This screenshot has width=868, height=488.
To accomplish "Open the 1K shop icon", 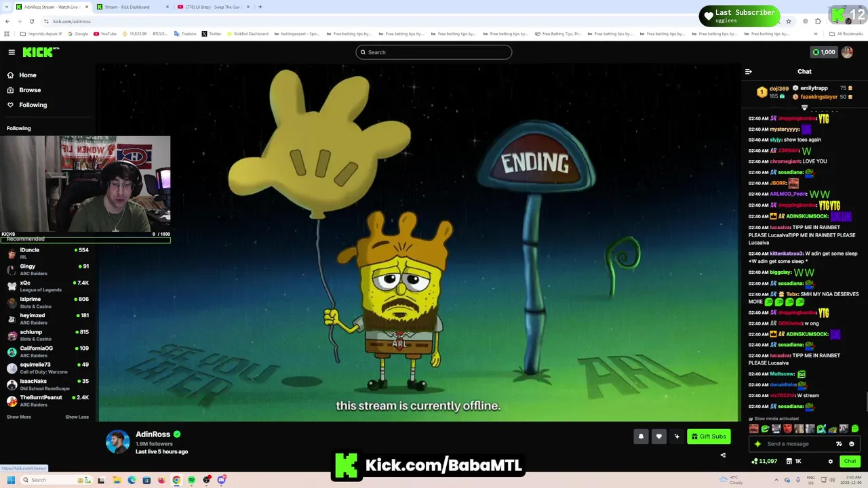I will coord(793,462).
